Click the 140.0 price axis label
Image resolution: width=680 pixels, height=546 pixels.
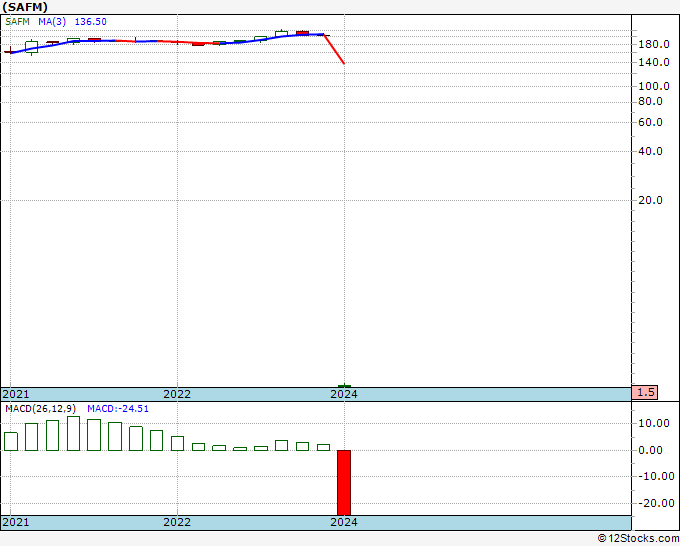click(x=654, y=62)
